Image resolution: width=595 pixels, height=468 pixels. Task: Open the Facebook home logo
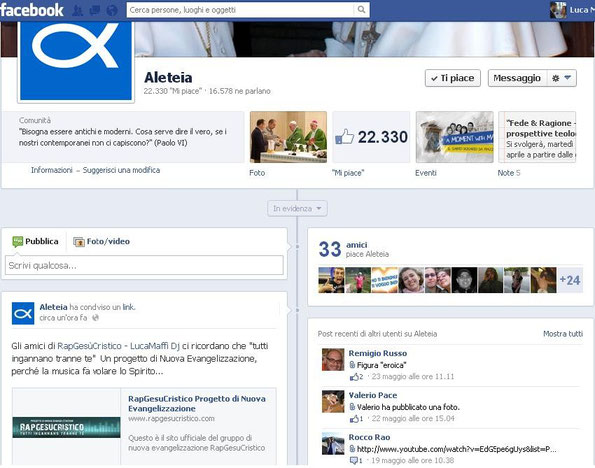32,10
